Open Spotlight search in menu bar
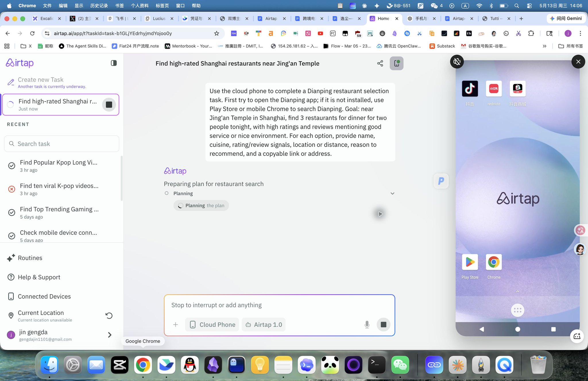Viewport: 588px width, 381px height. point(517,5)
